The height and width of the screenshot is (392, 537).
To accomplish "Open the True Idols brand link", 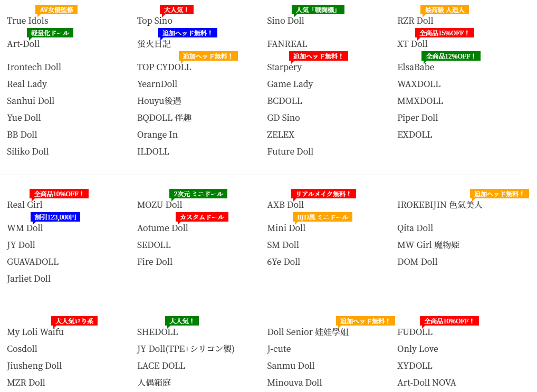I will click(x=27, y=21).
